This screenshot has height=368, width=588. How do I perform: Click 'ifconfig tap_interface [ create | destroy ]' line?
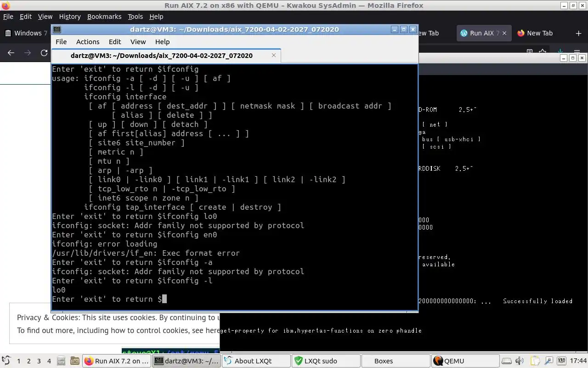(182, 207)
